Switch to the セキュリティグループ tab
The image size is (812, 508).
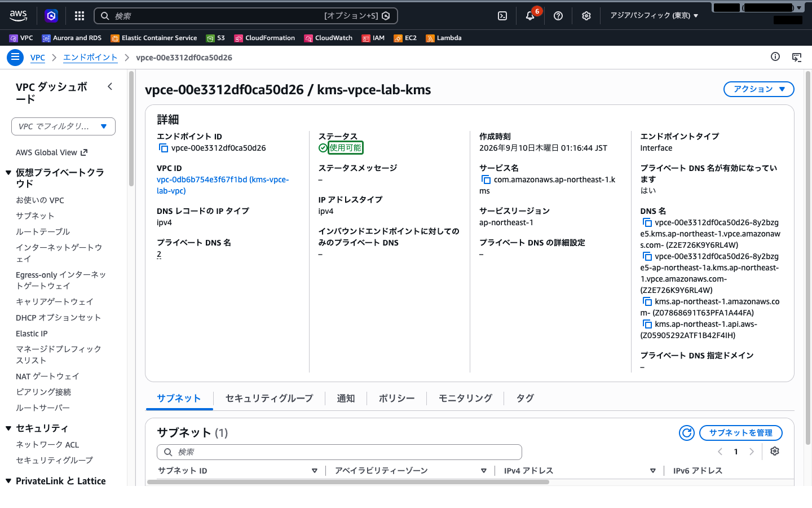(269, 398)
